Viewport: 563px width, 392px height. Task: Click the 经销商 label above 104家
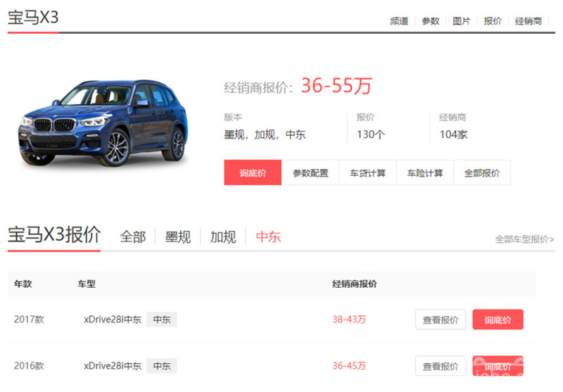click(453, 117)
